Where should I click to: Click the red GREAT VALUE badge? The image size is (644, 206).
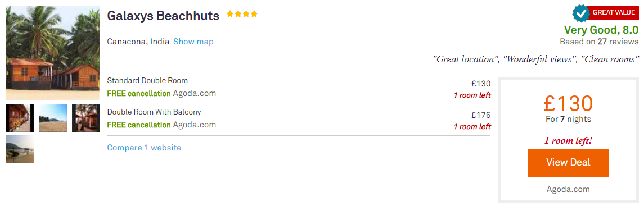[613, 13]
